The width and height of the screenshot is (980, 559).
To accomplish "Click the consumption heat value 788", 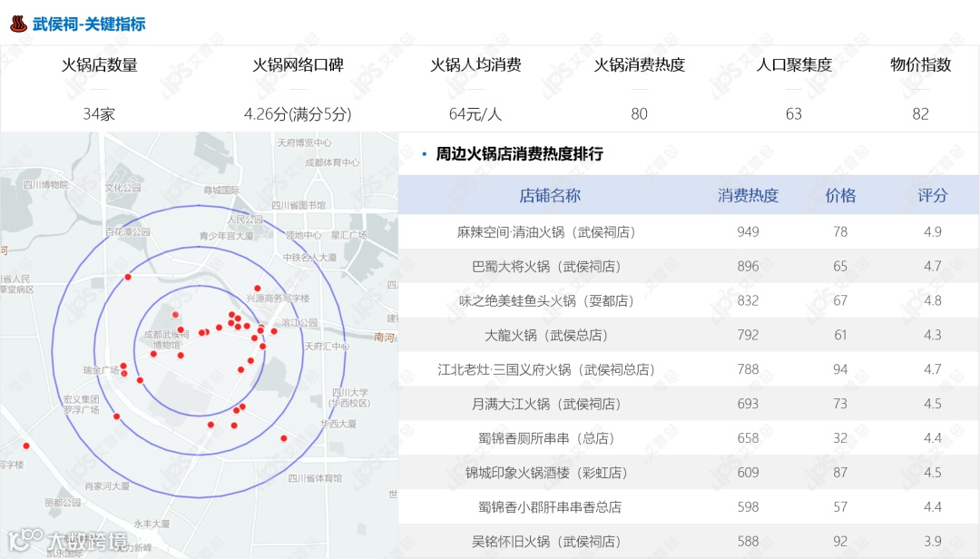I will point(748,369).
